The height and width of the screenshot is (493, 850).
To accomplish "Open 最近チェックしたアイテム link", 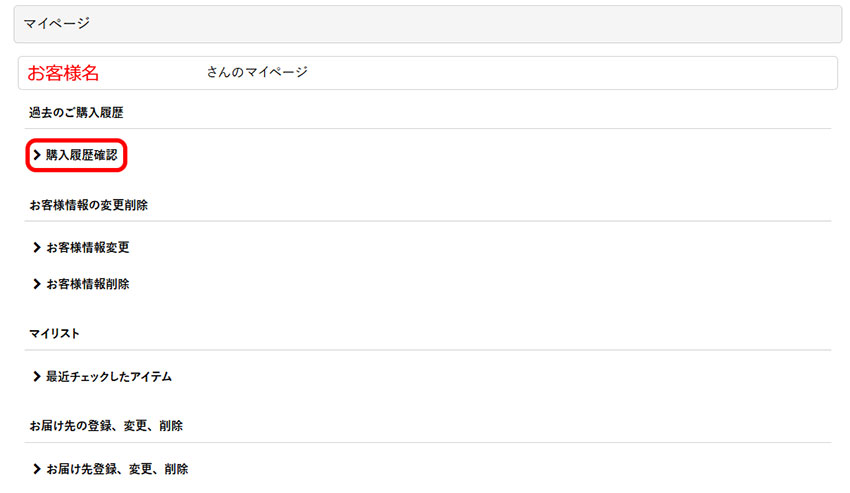I will tap(108, 377).
